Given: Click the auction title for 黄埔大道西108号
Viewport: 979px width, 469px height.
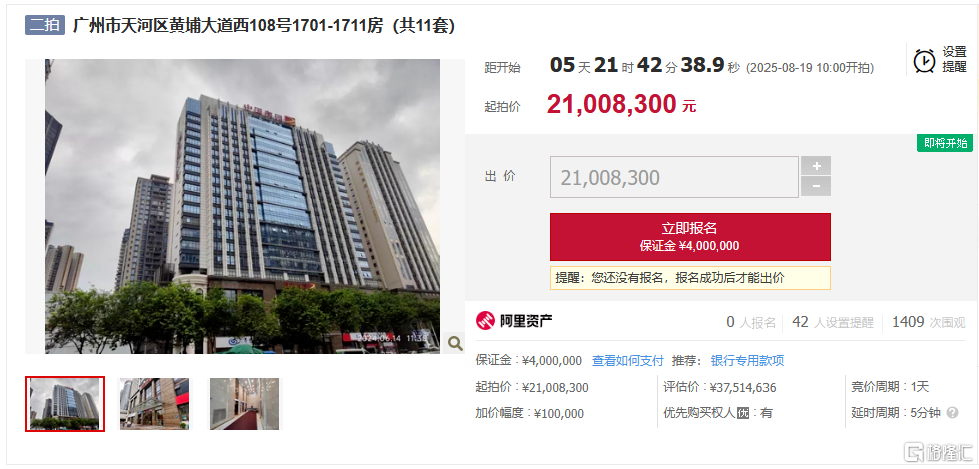Looking at the screenshot, I should click(264, 26).
